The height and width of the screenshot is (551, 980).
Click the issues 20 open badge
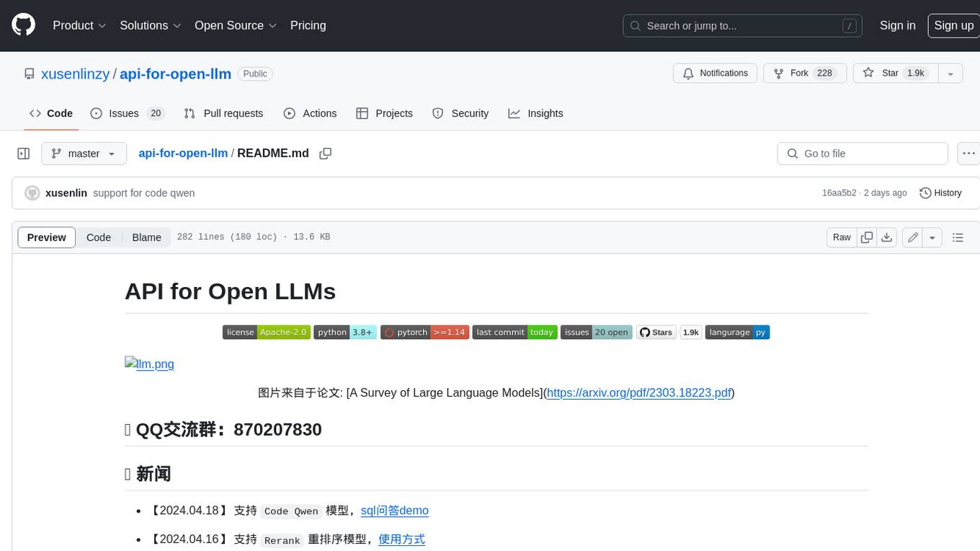point(596,332)
